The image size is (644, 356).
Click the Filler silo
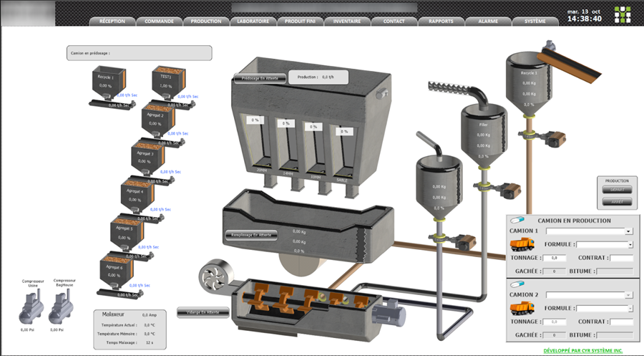484,133
